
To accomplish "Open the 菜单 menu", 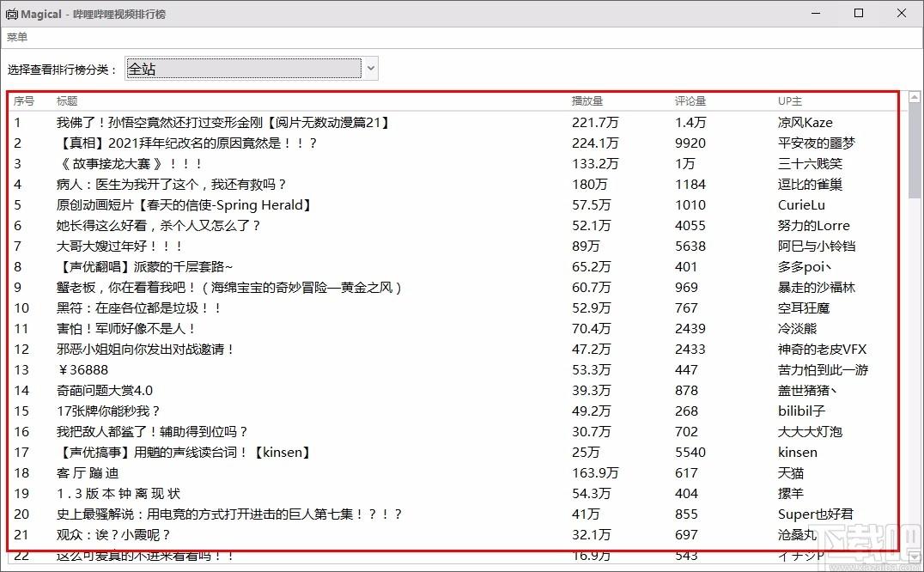I will [x=17, y=37].
